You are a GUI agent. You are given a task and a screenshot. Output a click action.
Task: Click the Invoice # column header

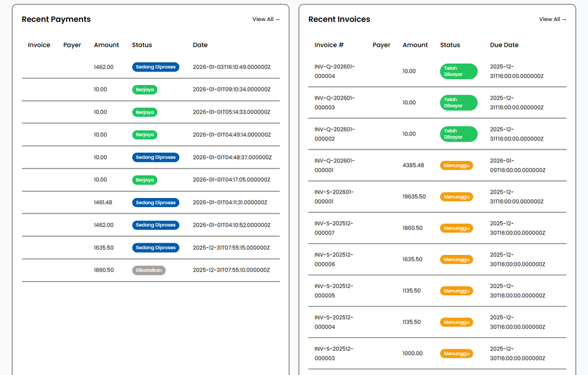pyautogui.click(x=329, y=45)
